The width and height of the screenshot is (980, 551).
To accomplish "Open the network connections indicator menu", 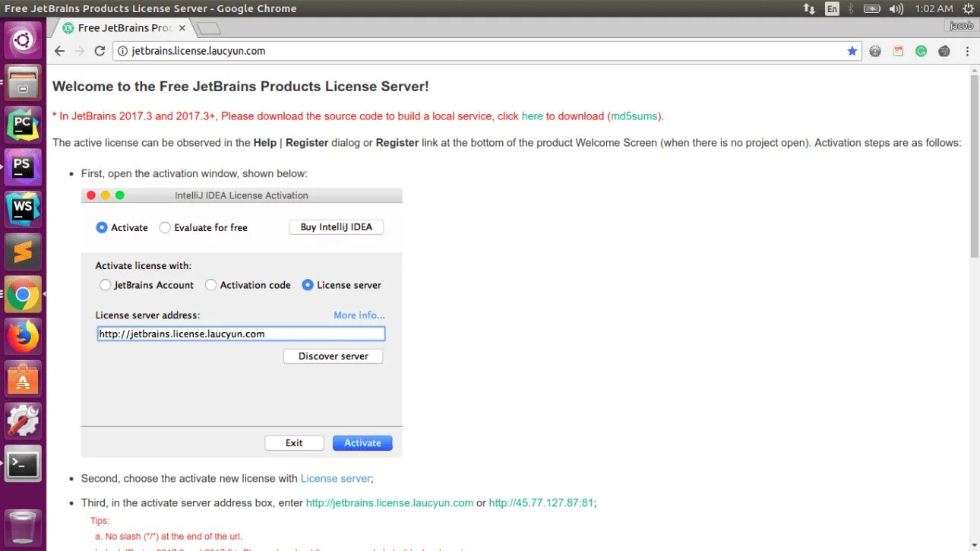I will coord(809,8).
